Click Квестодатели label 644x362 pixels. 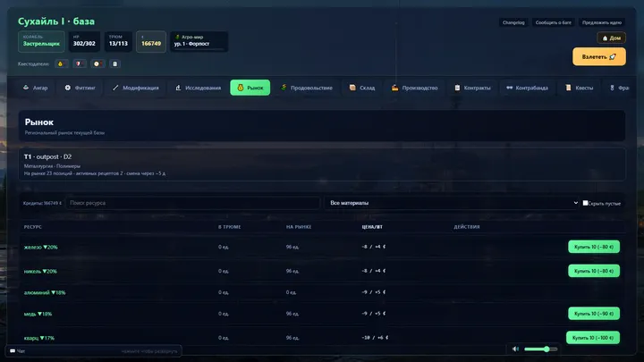tap(33, 64)
